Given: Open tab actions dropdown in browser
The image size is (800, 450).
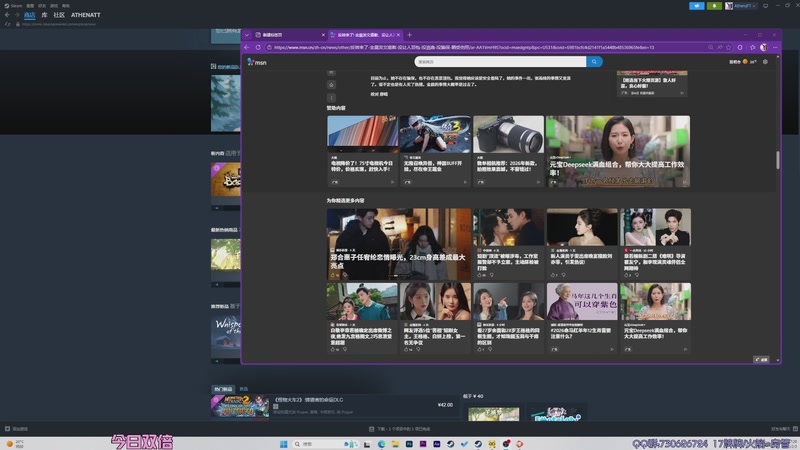Looking at the screenshot, I should pos(247,35).
